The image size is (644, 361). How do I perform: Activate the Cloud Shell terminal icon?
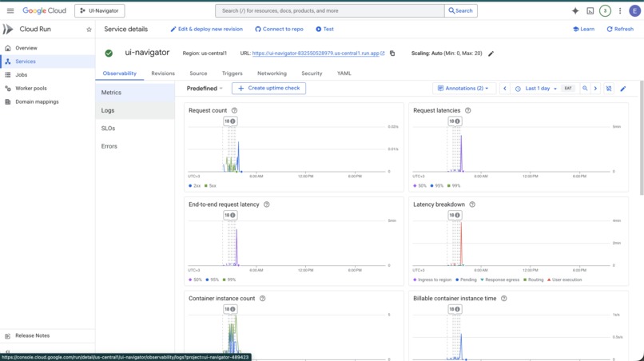(x=590, y=10)
